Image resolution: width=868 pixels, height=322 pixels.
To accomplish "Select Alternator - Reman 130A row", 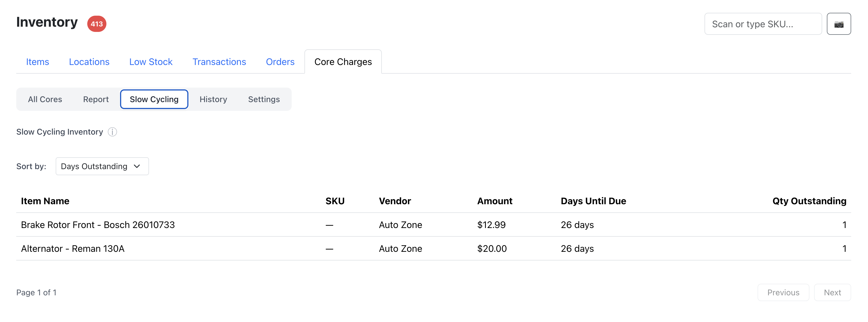I will [x=433, y=249].
